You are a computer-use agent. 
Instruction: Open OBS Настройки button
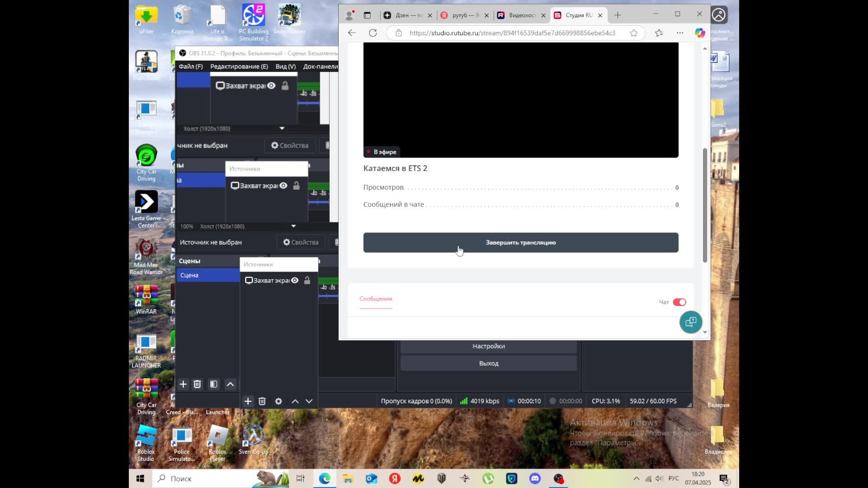tap(489, 346)
